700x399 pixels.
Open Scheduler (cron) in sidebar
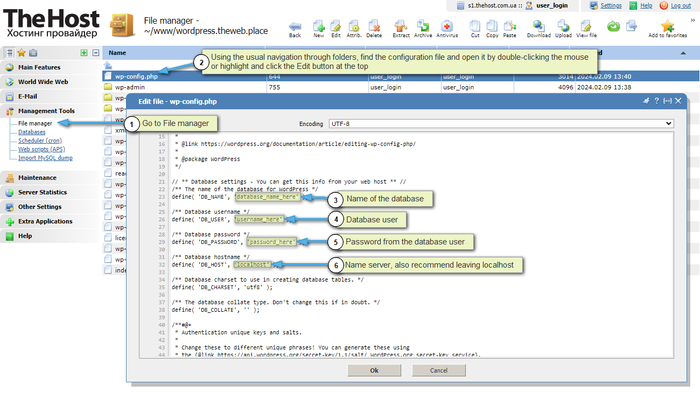[40, 141]
